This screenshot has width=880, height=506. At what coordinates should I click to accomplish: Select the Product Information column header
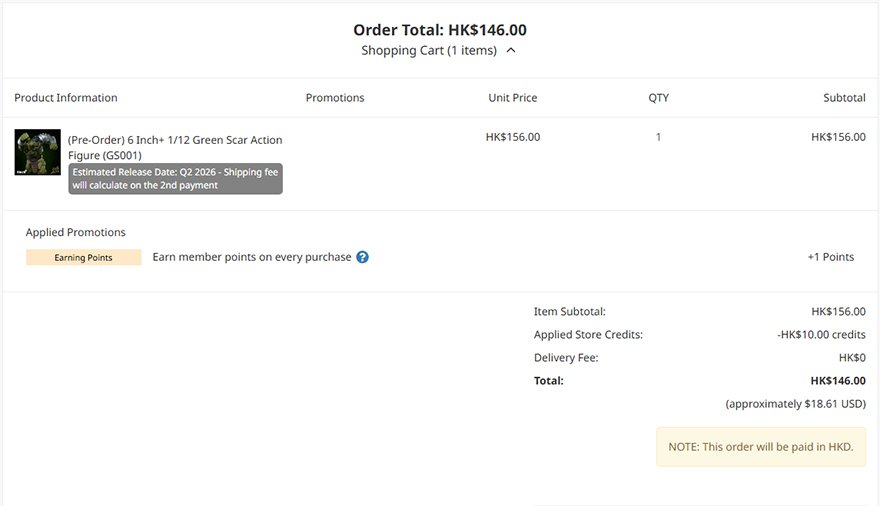click(x=66, y=98)
